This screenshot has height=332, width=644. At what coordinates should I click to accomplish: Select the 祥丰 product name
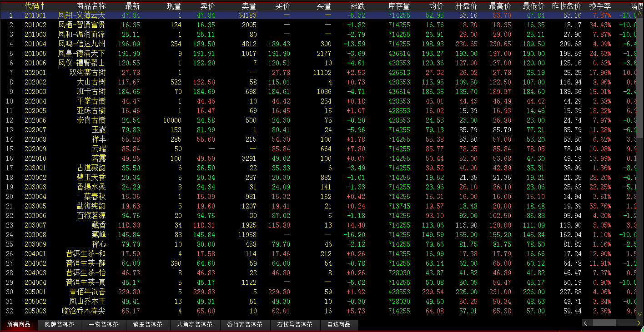[x=99, y=139]
